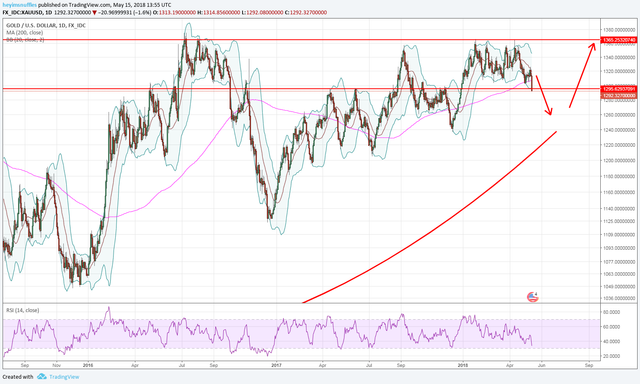Click the TradingView cloud logo icon

tap(42, 377)
